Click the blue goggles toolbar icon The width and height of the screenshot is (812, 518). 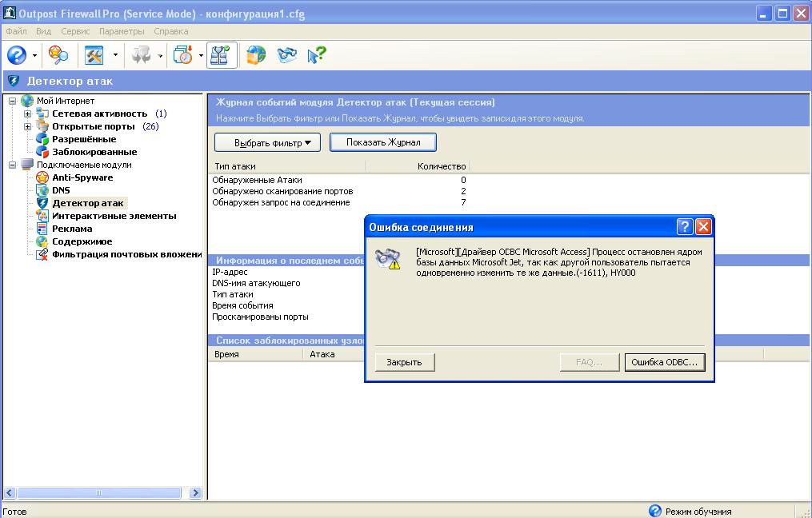287,54
